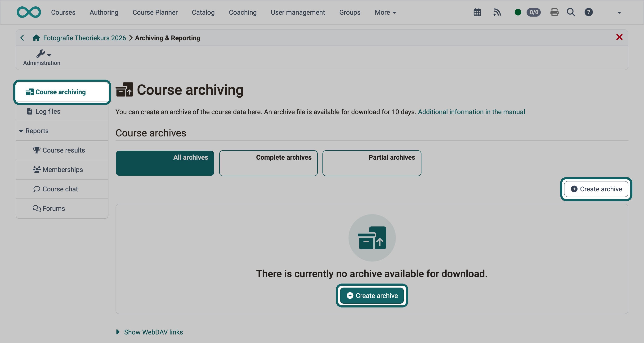The height and width of the screenshot is (343, 644).
Task: Open the OpenOlat infinity logo home
Action: (29, 12)
